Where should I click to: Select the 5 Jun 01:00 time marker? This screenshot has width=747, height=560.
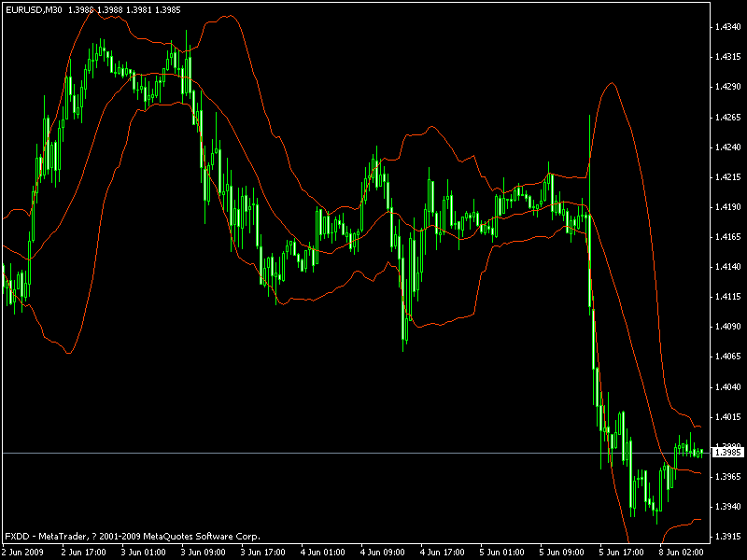tap(502, 553)
